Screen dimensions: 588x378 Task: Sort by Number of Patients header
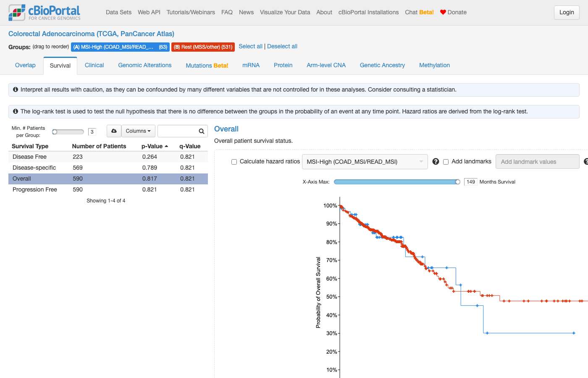99,146
